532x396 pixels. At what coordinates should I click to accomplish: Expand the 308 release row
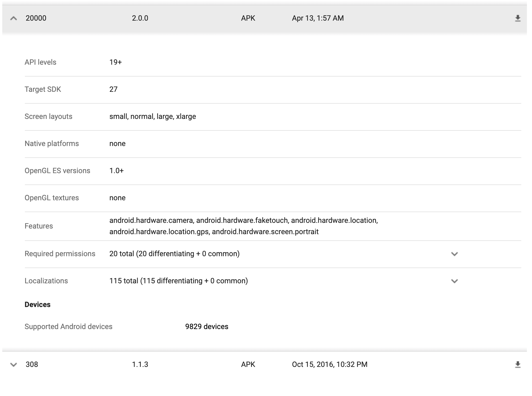coord(13,365)
